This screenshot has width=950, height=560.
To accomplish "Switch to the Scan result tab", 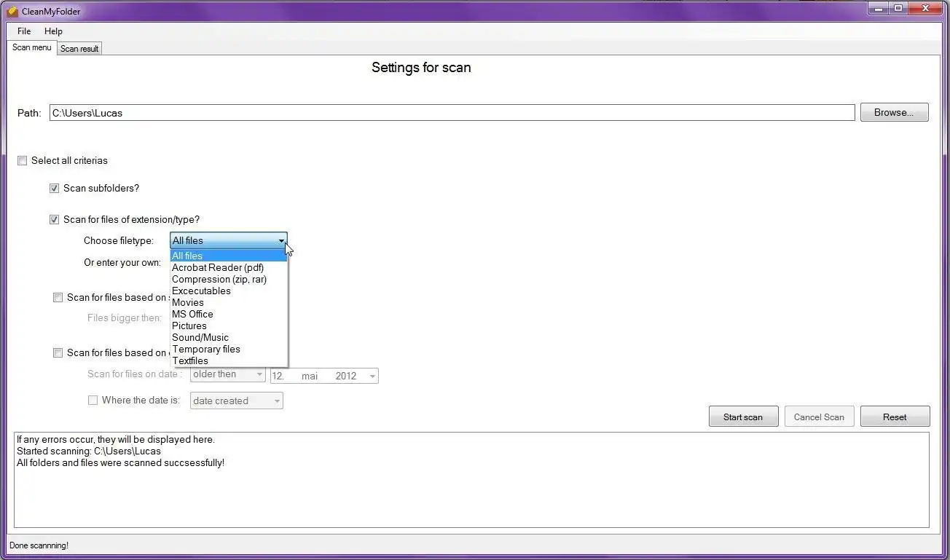I will point(79,49).
